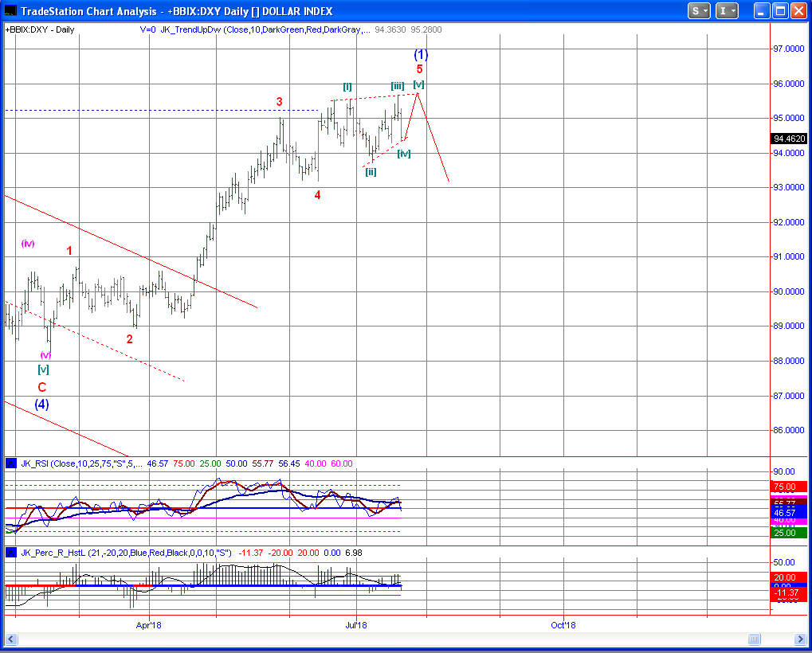Click the 96.0000 price axis label
The width and height of the screenshot is (812, 653).
click(x=789, y=84)
